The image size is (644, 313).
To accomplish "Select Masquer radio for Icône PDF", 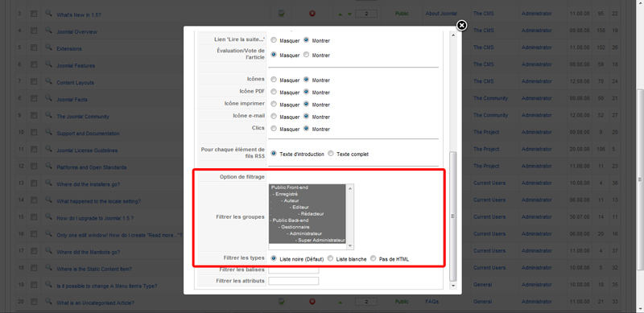I will (x=274, y=92).
